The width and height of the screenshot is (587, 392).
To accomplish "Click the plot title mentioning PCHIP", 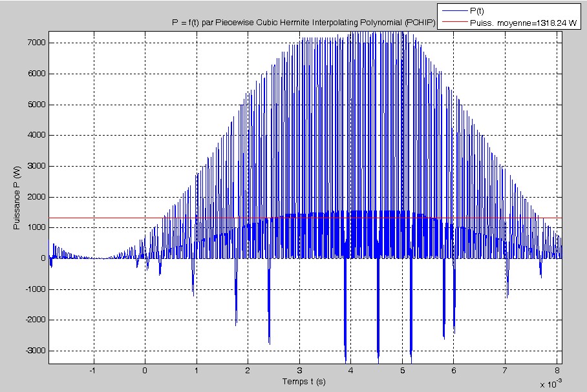I will pyautogui.click(x=304, y=23).
